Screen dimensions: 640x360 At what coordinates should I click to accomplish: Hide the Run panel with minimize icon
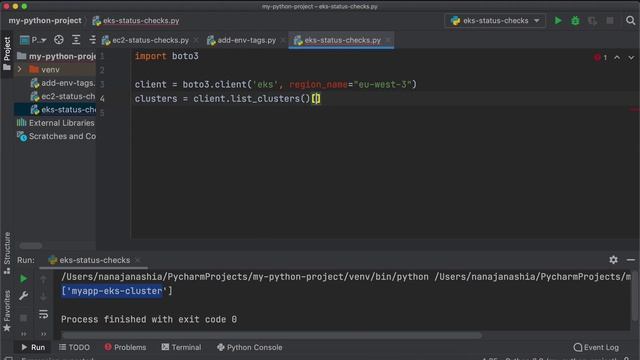click(631, 260)
